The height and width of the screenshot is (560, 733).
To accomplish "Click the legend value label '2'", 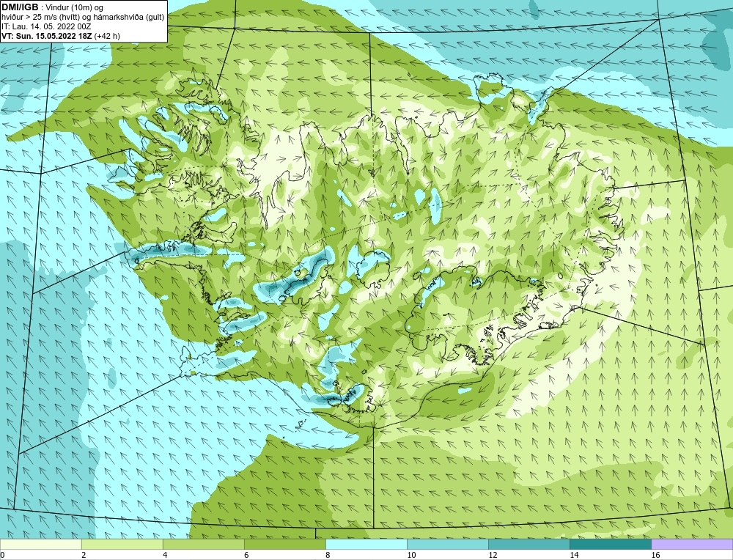I will [84, 555].
